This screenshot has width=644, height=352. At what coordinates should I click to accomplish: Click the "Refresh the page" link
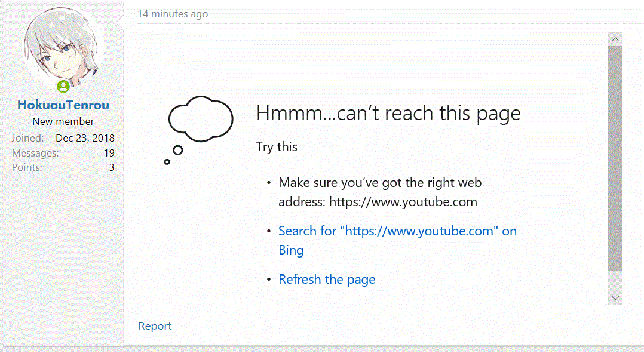tap(327, 280)
